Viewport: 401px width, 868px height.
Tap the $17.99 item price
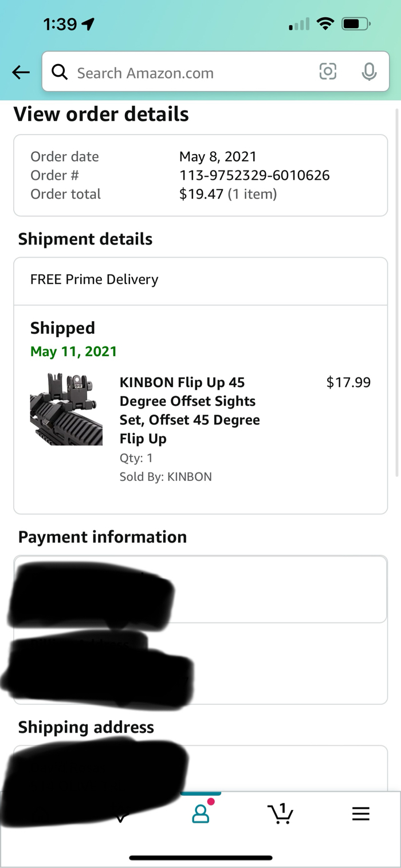348,382
